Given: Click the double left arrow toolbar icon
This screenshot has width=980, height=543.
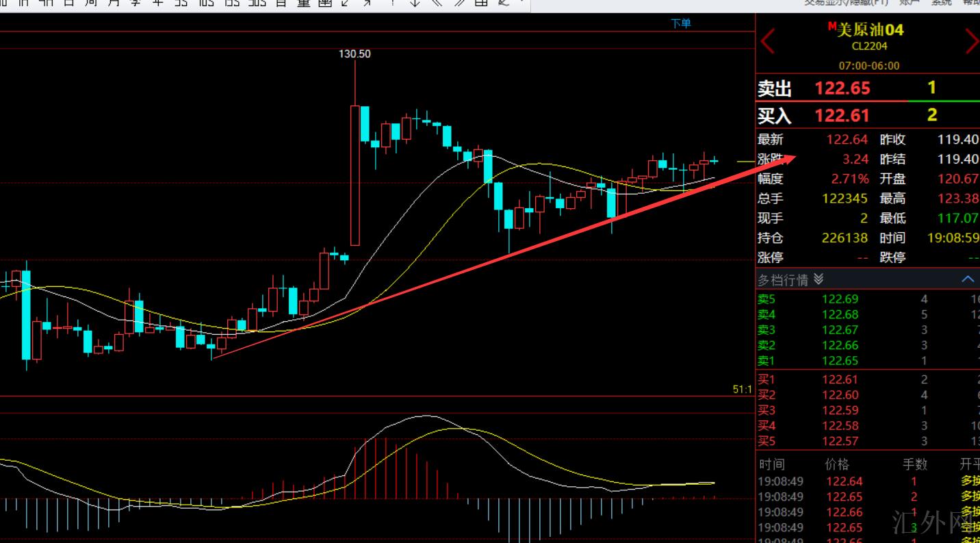Looking at the screenshot, I should pyautogui.click(x=436, y=3).
